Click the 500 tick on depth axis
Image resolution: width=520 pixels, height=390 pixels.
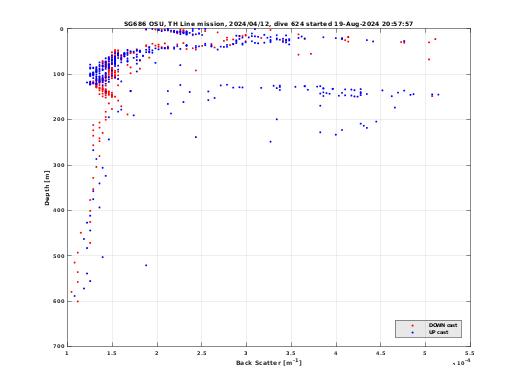pos(59,256)
